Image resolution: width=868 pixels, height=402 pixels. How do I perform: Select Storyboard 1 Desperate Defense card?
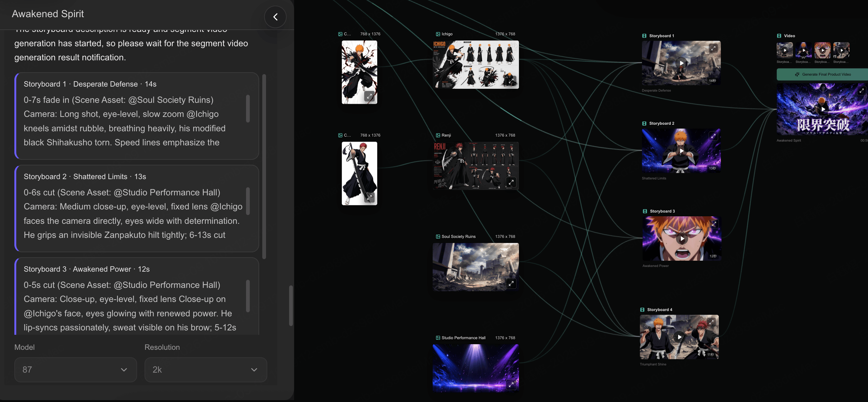(x=137, y=116)
